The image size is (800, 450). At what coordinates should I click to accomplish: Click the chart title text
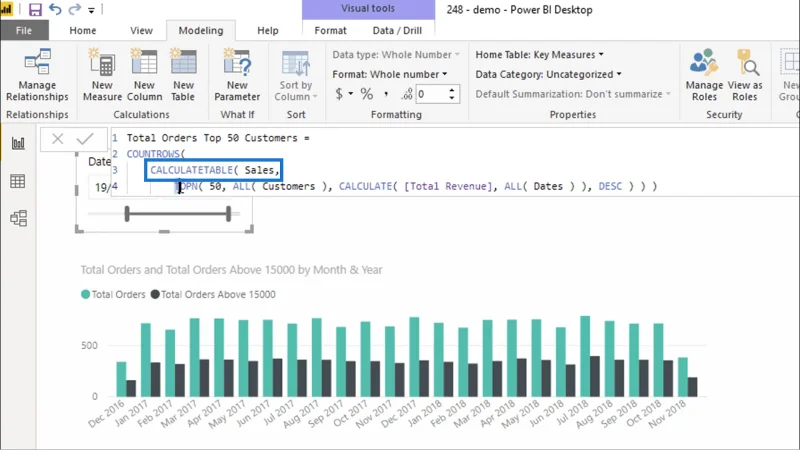coord(231,270)
